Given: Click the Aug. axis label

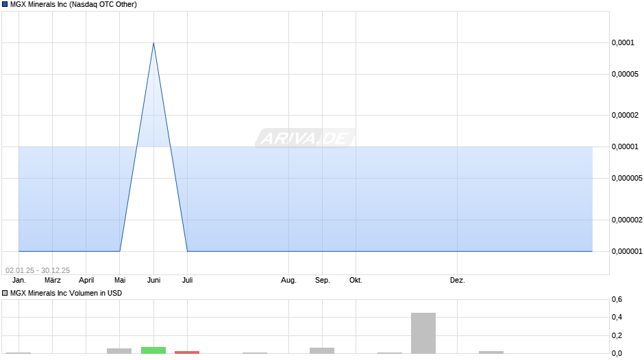Looking at the screenshot, I should 288,281.
